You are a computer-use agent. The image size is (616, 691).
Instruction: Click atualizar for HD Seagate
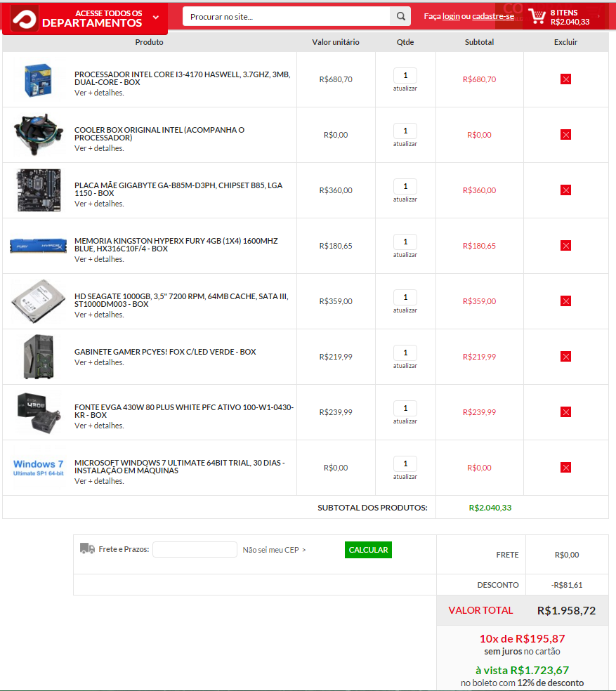(405, 310)
